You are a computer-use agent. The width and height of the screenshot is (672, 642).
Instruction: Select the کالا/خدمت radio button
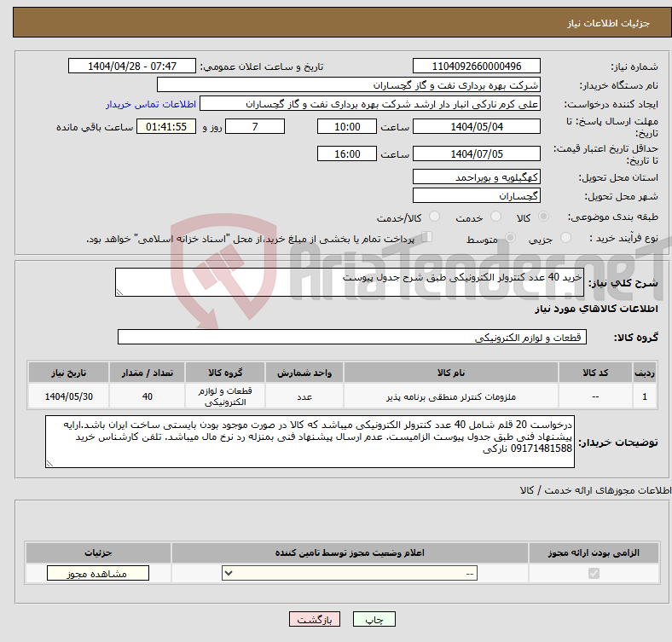(435, 217)
